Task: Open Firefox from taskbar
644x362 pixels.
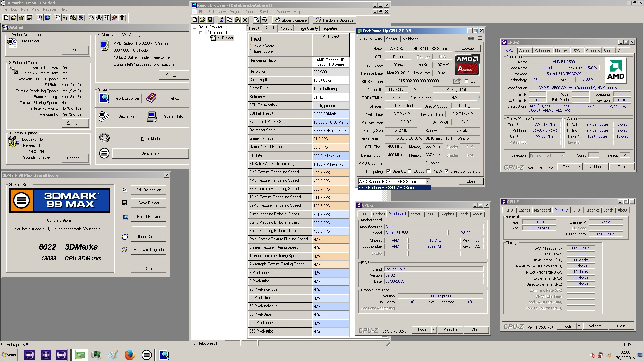Action: [129, 355]
